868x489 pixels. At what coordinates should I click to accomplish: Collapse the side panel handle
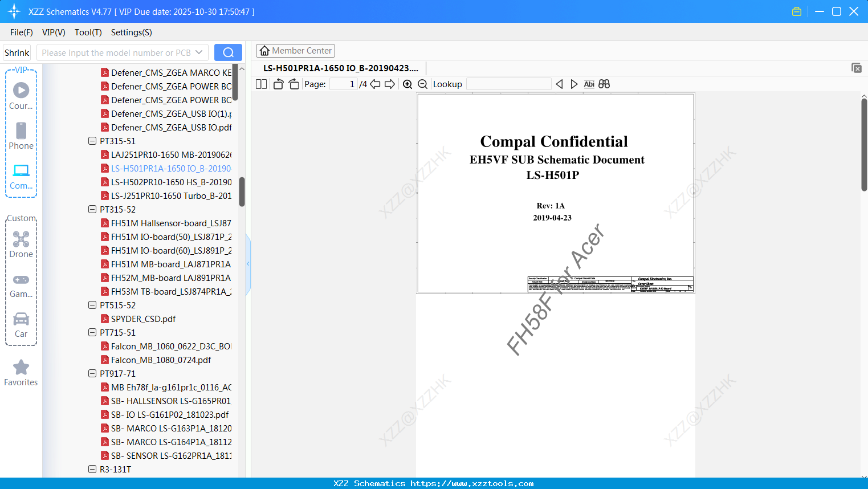point(248,264)
